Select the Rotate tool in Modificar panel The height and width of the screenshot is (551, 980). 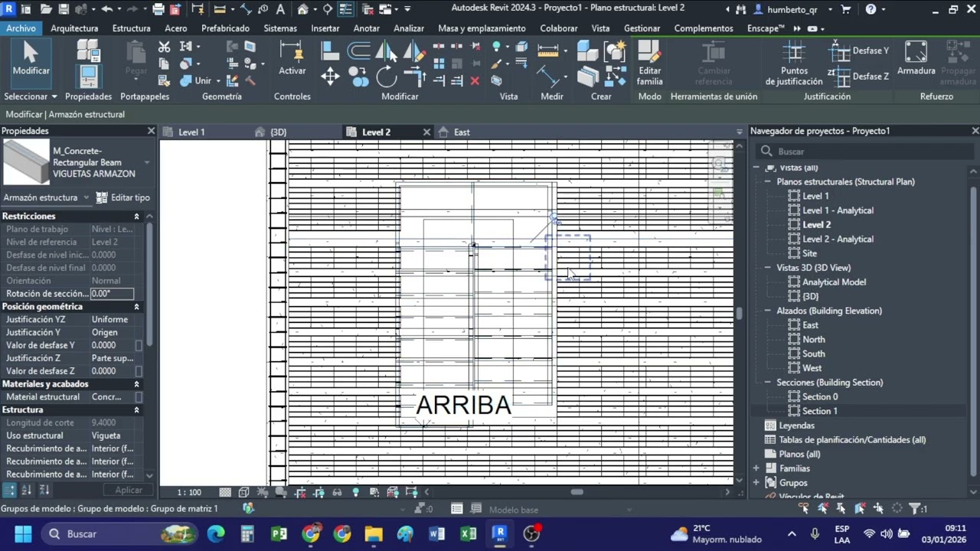pyautogui.click(x=387, y=76)
